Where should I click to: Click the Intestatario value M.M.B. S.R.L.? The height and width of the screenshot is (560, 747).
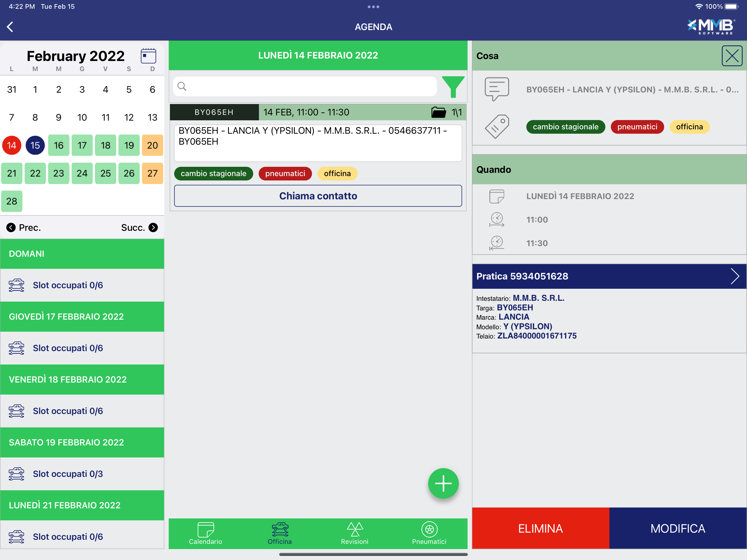coord(539,298)
